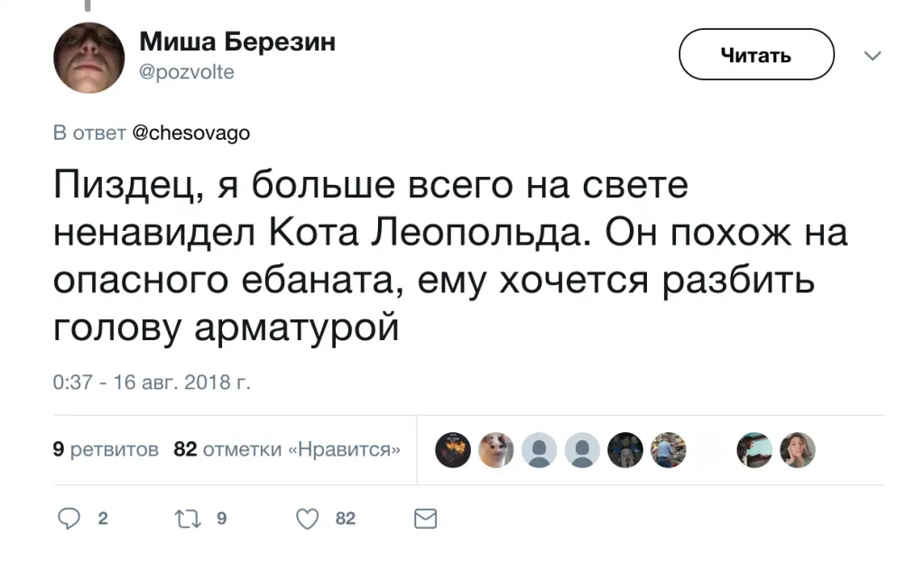Viewport: 924px width, 563px height.
Task: Click the Миша Березин display name
Action: click(x=237, y=42)
